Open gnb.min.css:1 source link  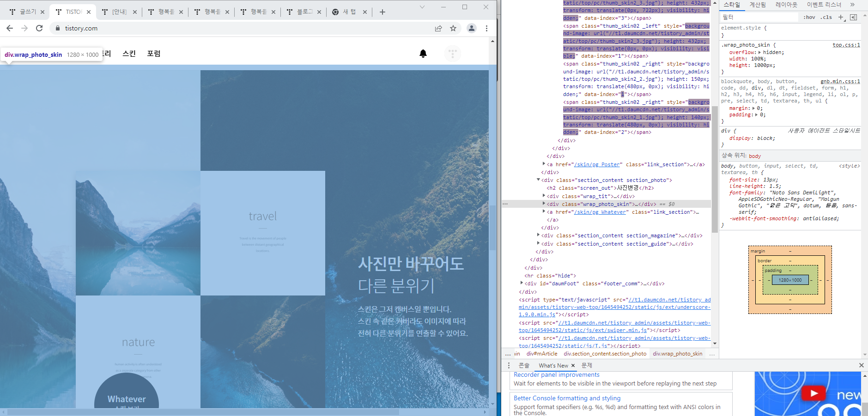click(840, 81)
